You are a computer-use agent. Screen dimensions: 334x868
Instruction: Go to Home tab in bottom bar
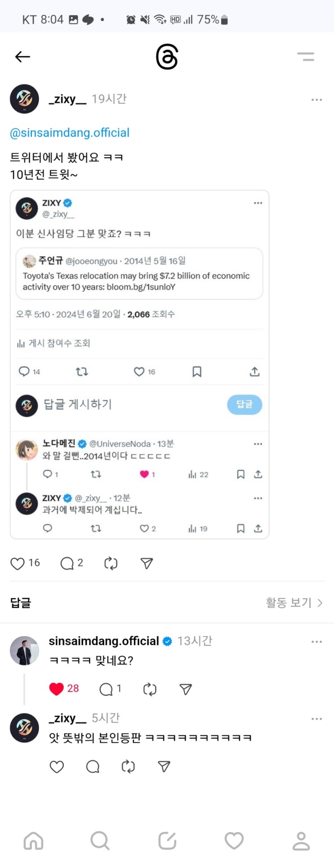click(33, 841)
